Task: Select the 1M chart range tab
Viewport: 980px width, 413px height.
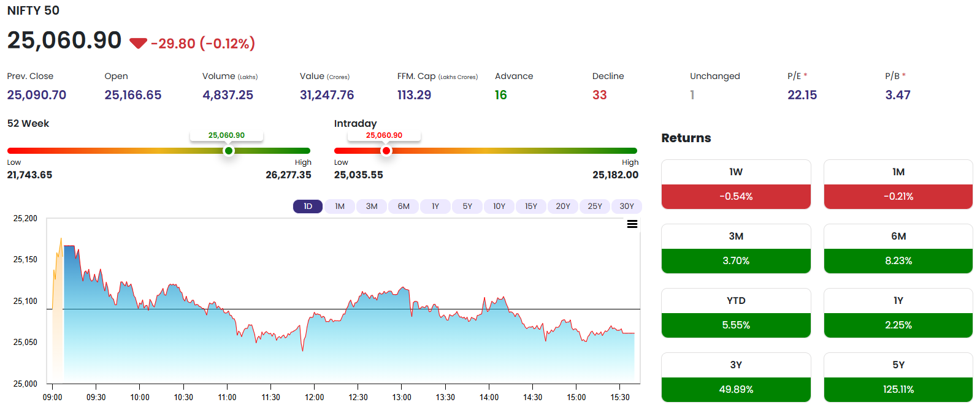Action: click(340, 206)
